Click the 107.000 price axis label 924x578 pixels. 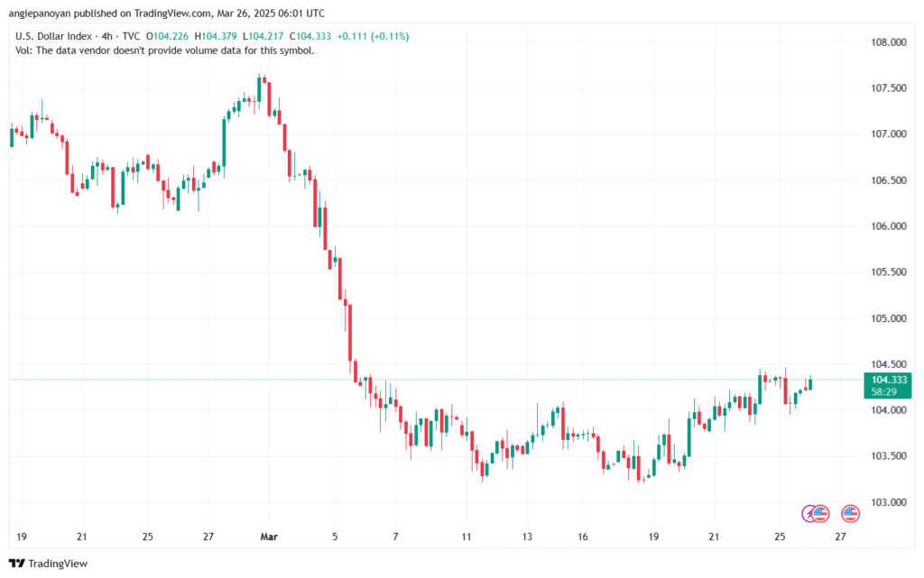coord(889,134)
